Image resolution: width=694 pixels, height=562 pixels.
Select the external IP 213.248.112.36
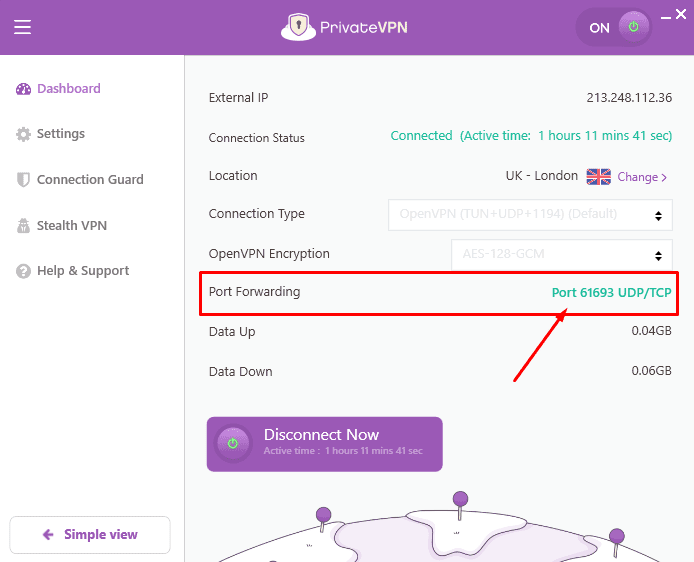coord(629,98)
